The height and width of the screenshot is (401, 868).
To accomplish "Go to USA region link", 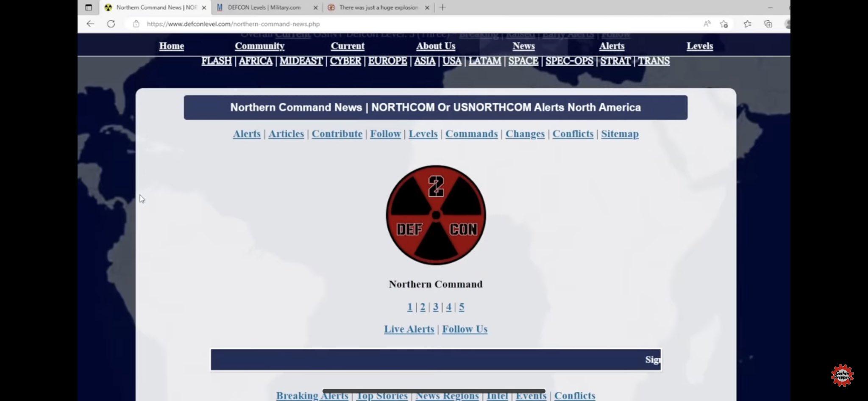I will (452, 61).
